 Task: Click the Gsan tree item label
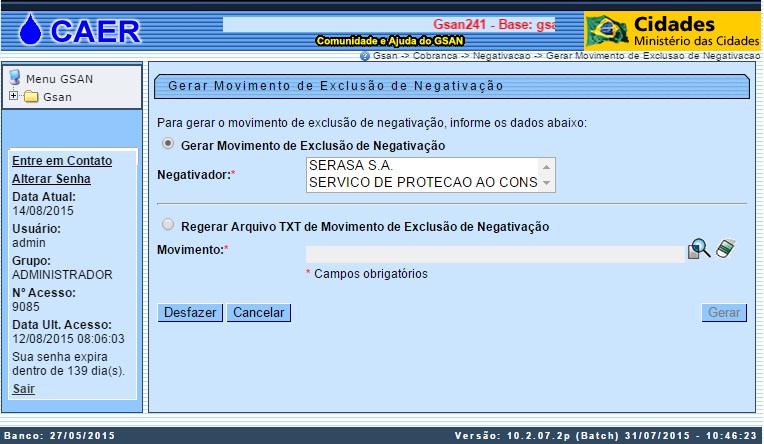(57, 97)
